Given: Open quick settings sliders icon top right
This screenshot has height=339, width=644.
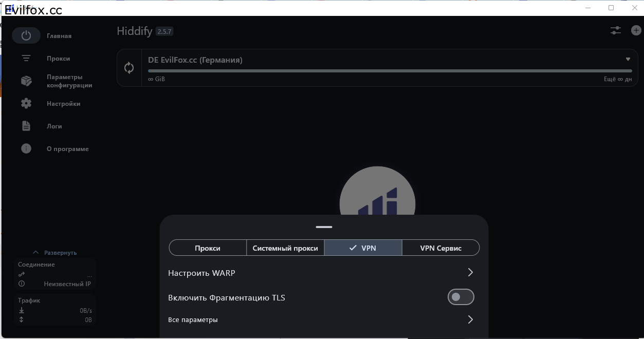Looking at the screenshot, I should 616,31.
